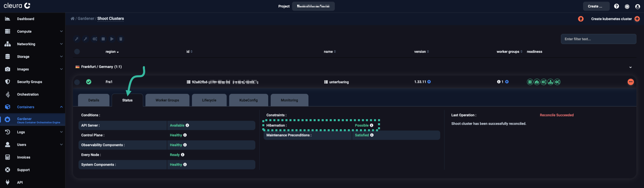This screenshot has height=188, width=644.
Task: Click the fourth readiness nodes hierarchy icon
Action: (x=550, y=82)
